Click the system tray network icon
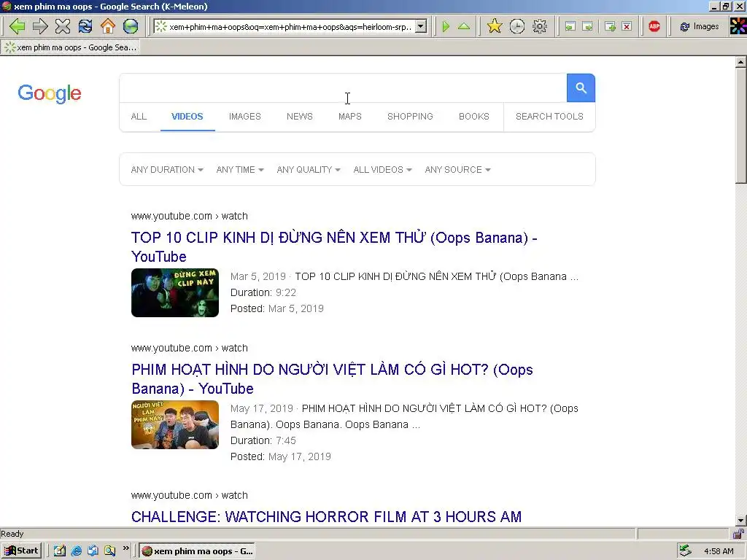747x560 pixels. 685,551
